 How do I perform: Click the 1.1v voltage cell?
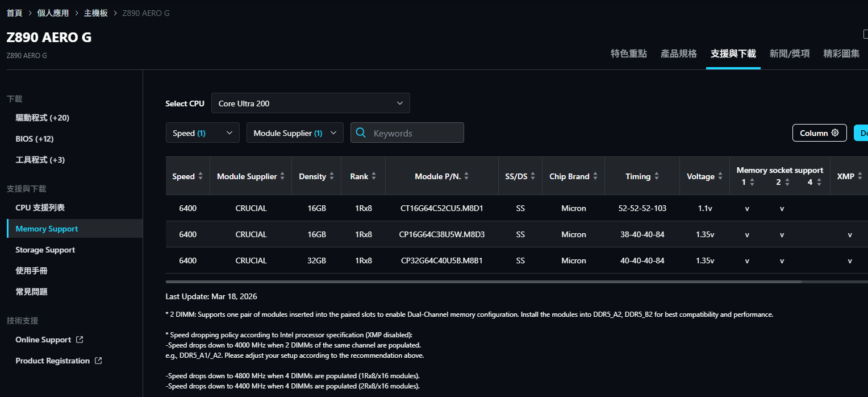(x=705, y=208)
